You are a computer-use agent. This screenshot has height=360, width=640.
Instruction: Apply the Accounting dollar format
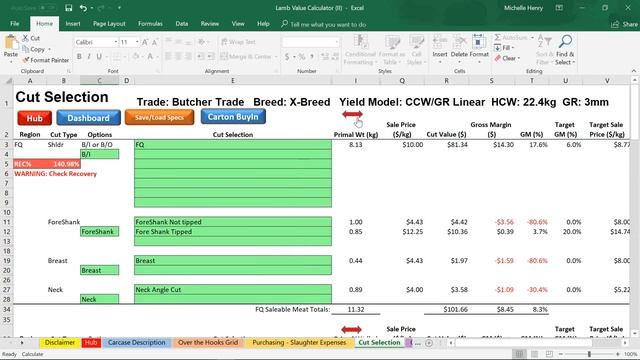coord(287,56)
